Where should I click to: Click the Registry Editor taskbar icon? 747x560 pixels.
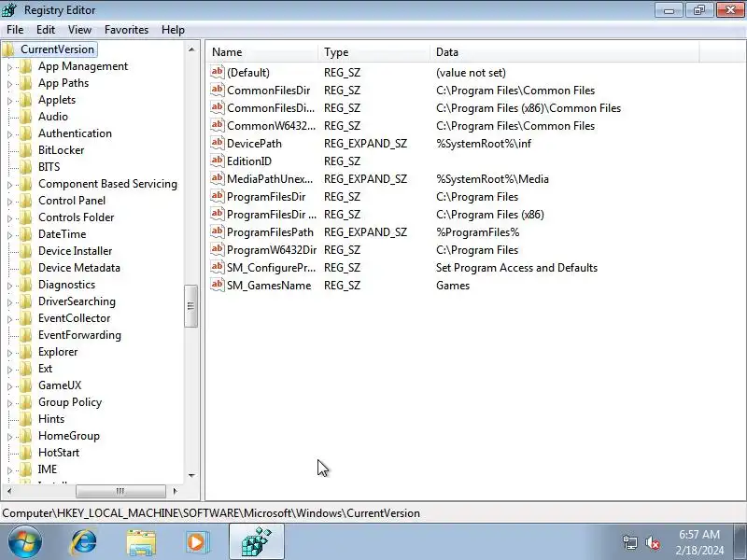(256, 542)
